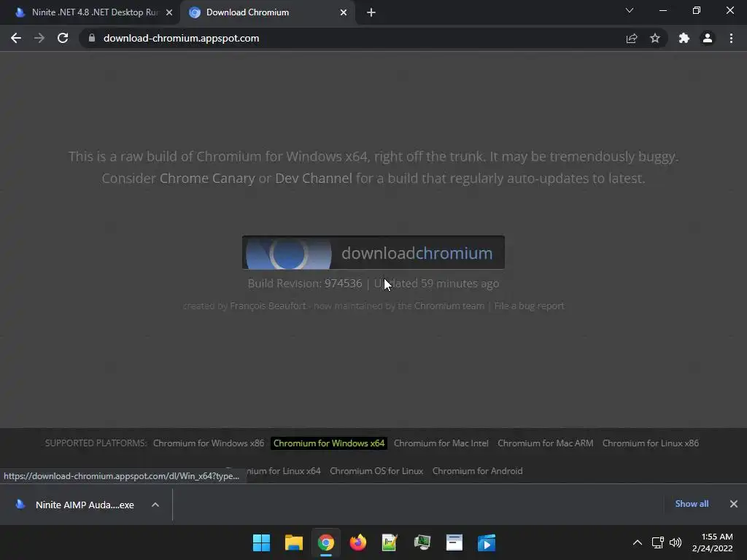
Task: Select Chromium for Android platform
Action: click(477, 471)
